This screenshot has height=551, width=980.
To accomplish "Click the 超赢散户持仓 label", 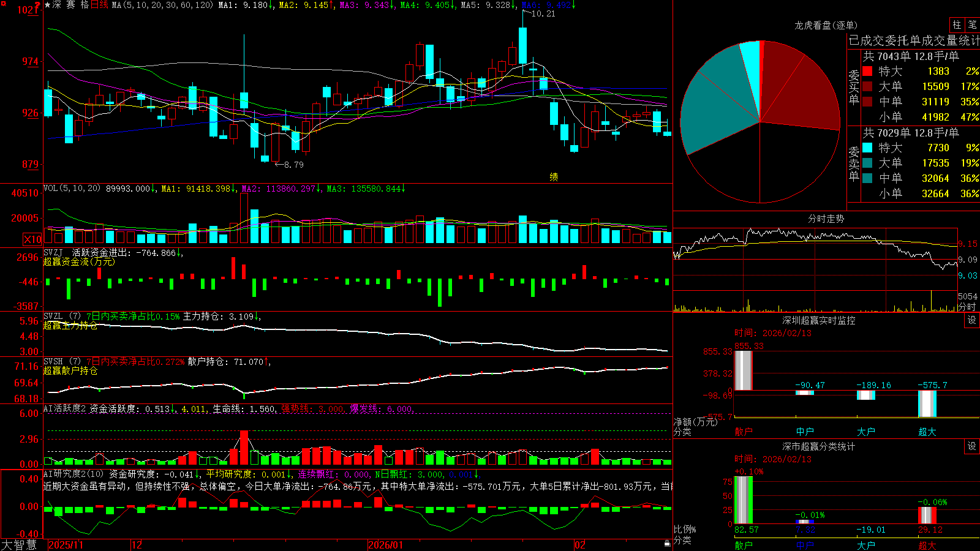I will [70, 371].
